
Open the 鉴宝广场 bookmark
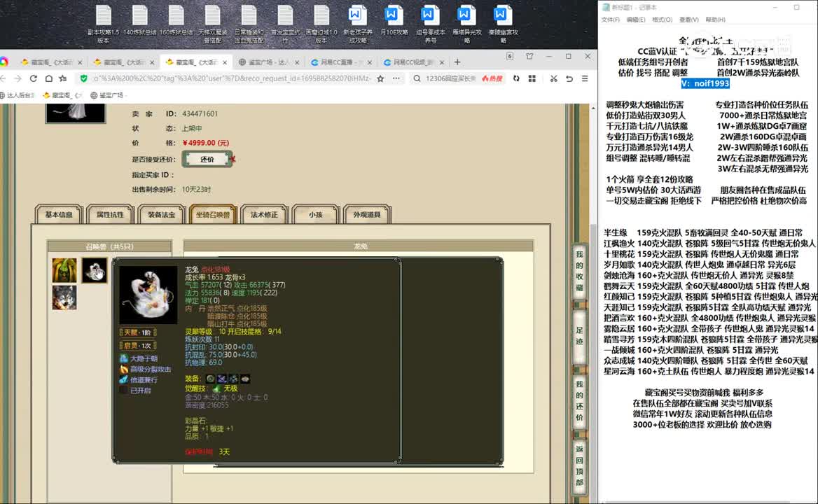(107, 95)
